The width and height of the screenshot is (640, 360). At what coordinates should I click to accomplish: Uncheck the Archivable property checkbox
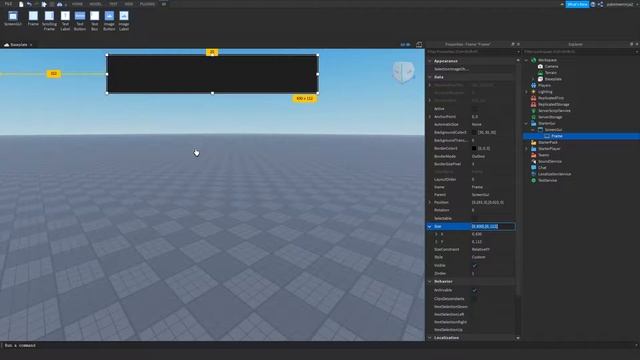pyautogui.click(x=474, y=290)
